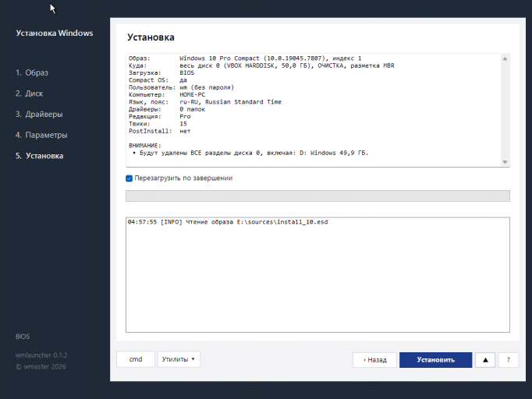Screen dimensions: 532x399
Task: Click the Образ: Windows 10 Pro Compact line
Action: (245, 58)
